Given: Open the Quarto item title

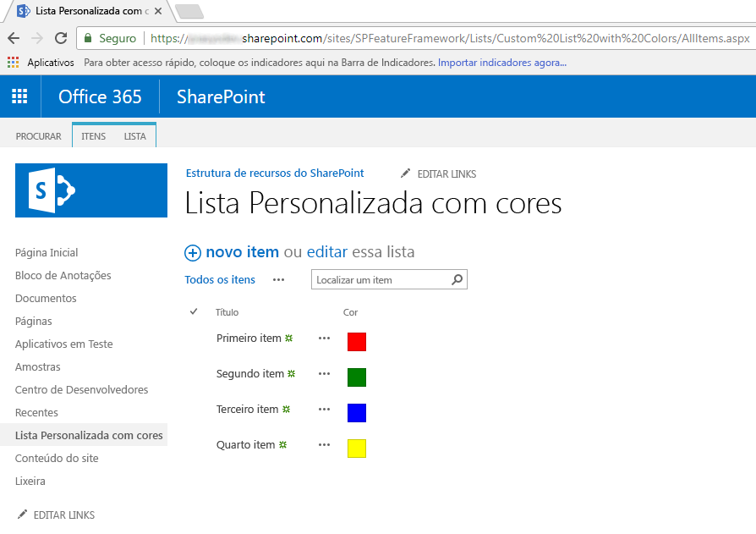Looking at the screenshot, I should point(246,445).
